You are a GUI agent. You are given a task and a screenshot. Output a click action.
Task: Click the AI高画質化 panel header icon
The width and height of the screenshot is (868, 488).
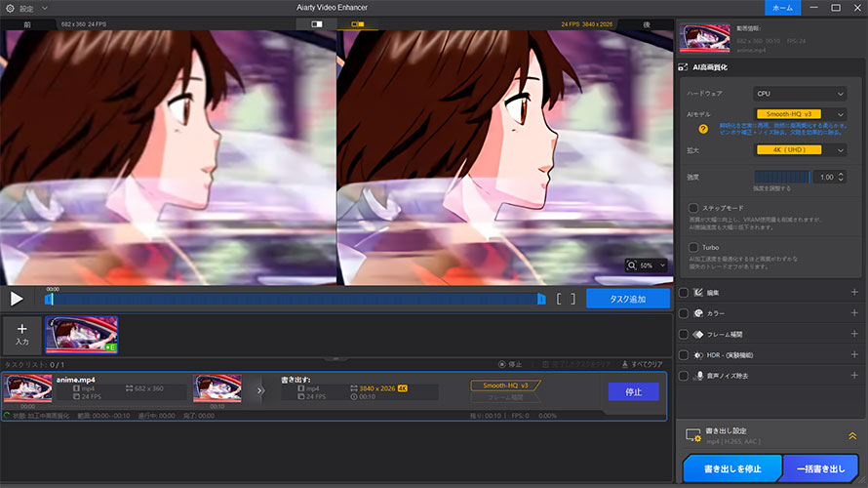683,67
